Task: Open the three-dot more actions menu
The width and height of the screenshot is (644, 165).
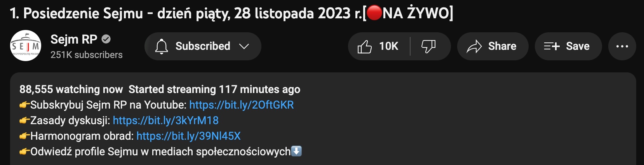Action: (622, 46)
